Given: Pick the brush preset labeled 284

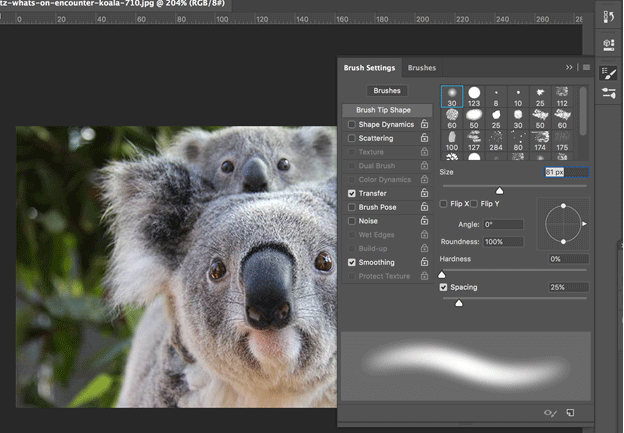Looking at the screenshot, I should click(x=496, y=141).
